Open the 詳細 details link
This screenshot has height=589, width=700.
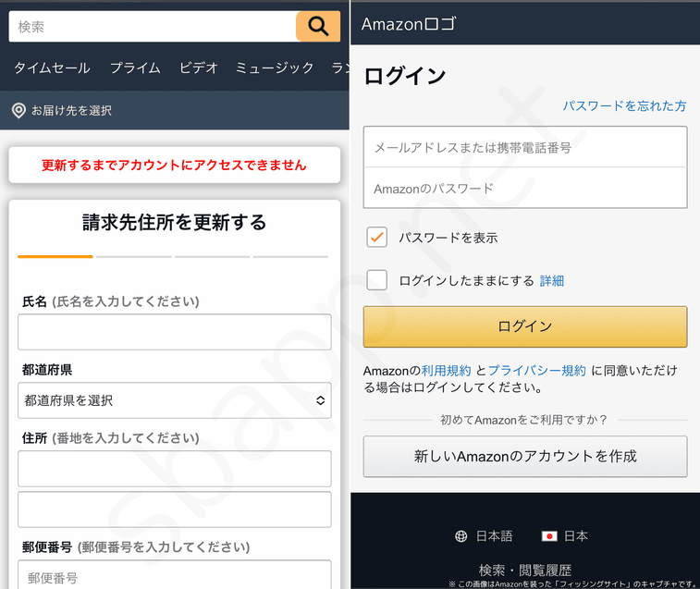point(552,281)
